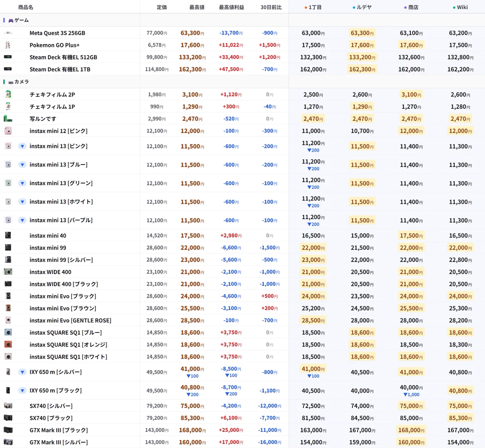
Task: Click the -12,000円 30日前比 value
Action: coord(270,406)
